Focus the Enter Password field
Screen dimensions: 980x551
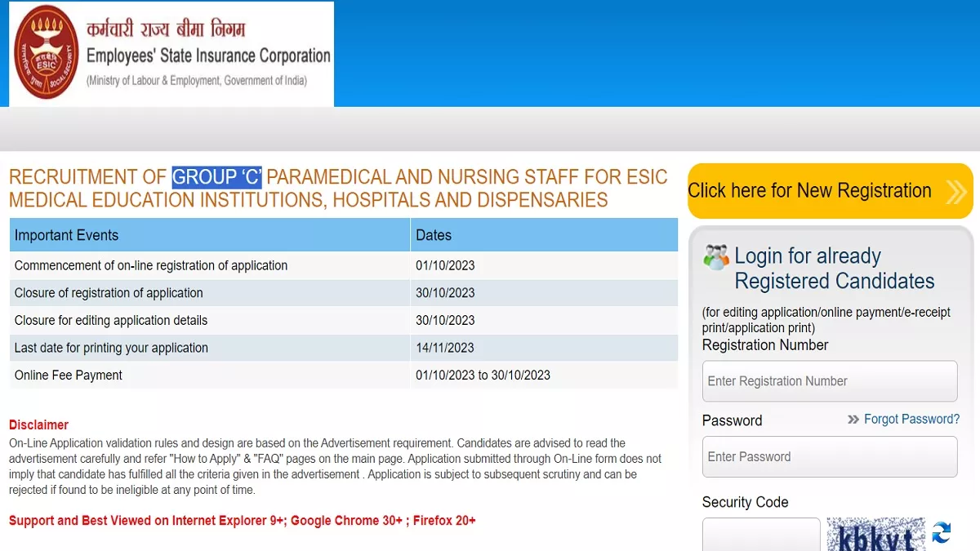pos(829,457)
